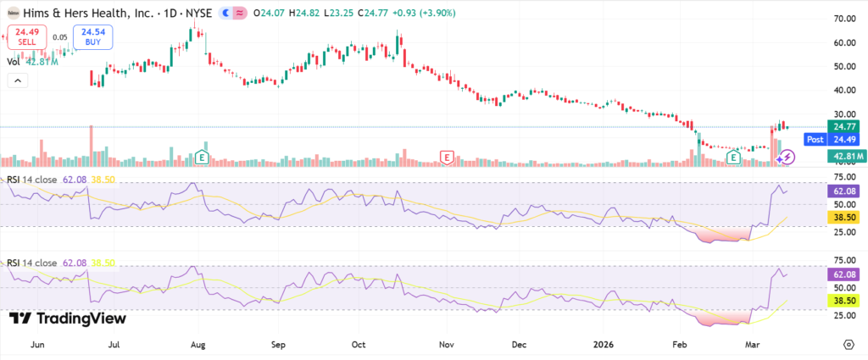The height and width of the screenshot is (360, 868).
Task: Click the 30.00 price scale label
Action: click(x=846, y=114)
